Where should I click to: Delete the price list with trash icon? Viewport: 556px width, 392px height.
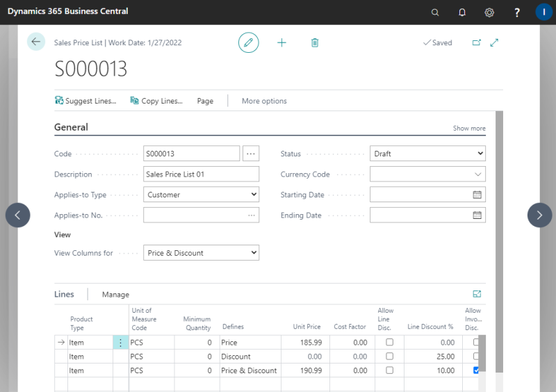[315, 43]
